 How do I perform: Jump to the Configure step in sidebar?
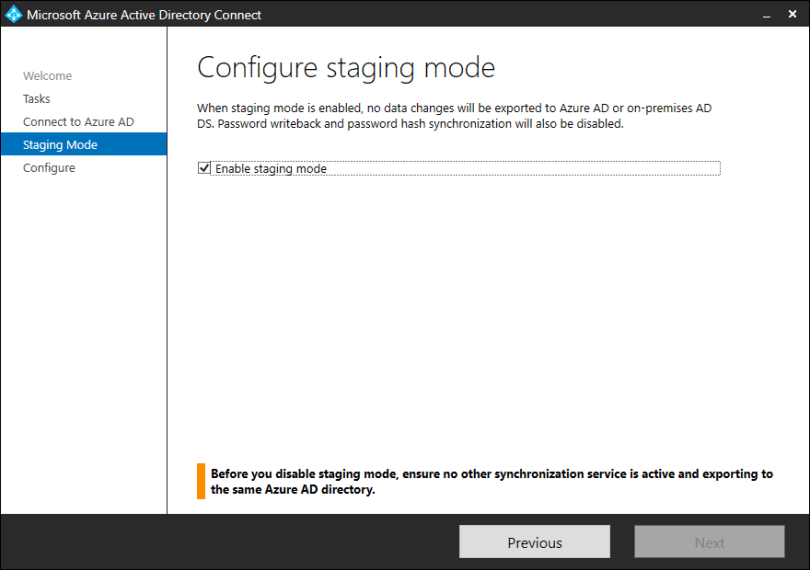click(x=49, y=168)
